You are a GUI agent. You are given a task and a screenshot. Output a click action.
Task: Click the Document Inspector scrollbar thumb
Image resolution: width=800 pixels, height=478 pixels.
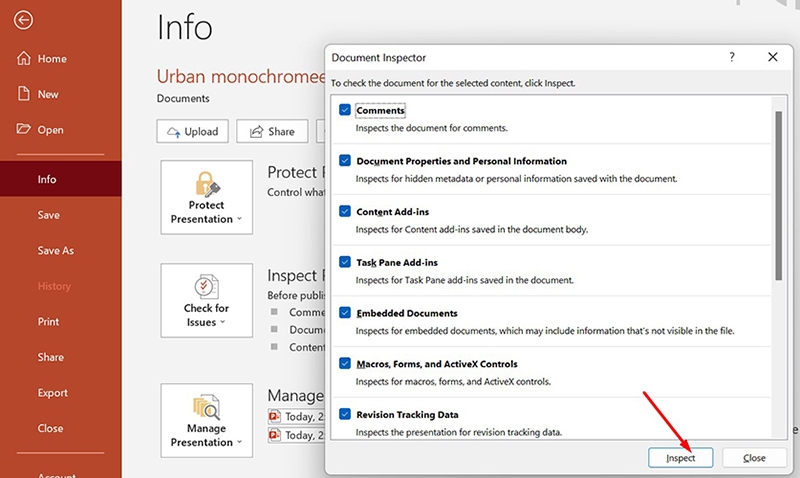pos(779,195)
